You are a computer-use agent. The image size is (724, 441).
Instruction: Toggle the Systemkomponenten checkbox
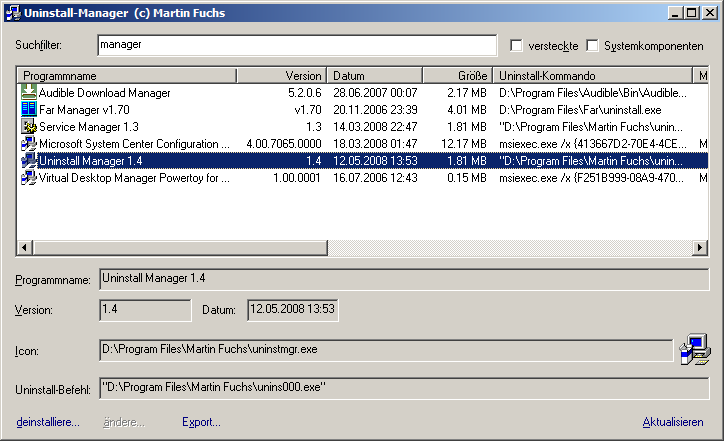(x=592, y=45)
